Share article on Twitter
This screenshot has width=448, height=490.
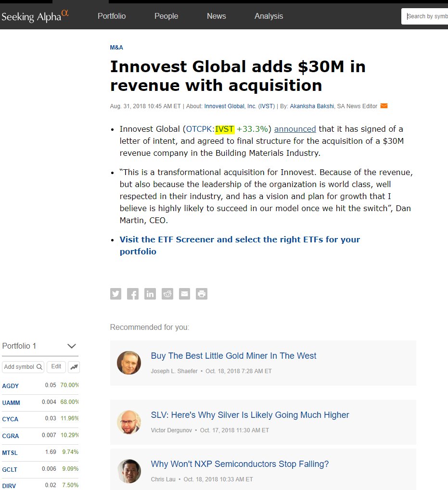(x=115, y=294)
